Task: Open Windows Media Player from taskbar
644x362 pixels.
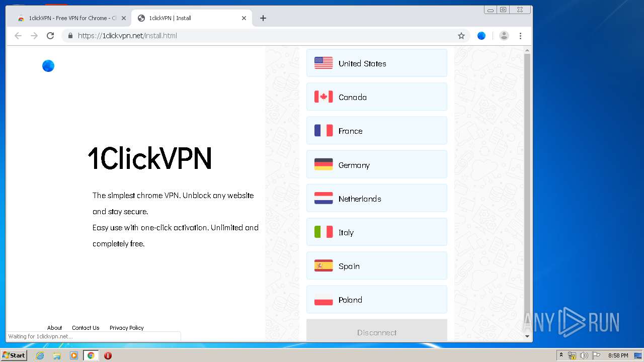Action: [74, 355]
